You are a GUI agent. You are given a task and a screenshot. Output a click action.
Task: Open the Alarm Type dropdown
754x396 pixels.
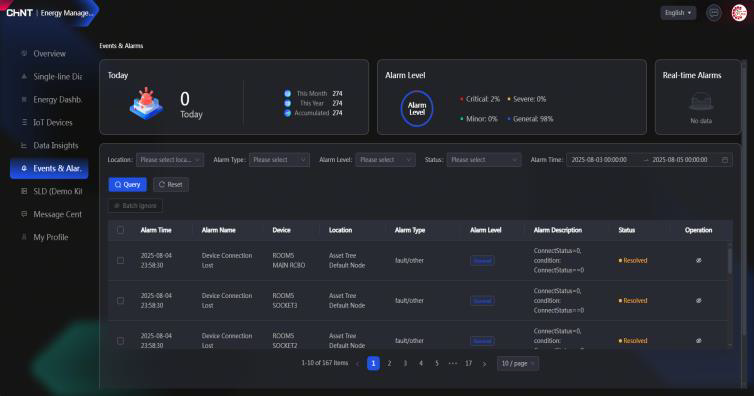[x=279, y=160]
